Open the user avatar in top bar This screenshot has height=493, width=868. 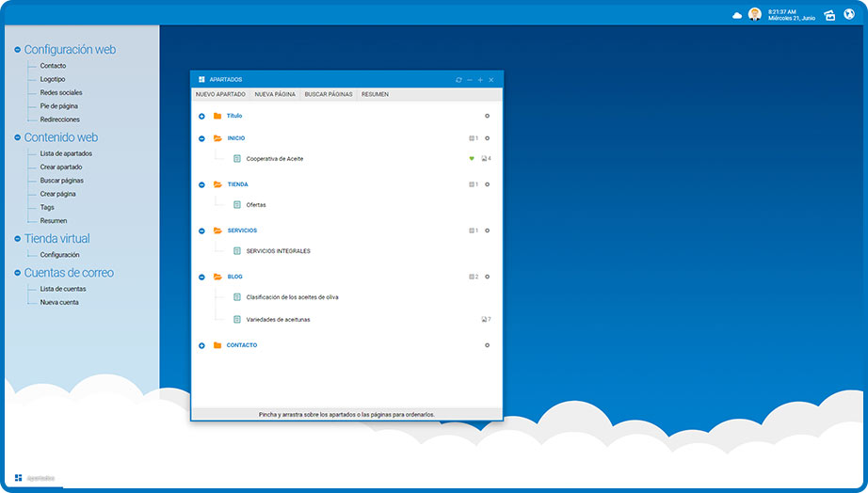pos(754,14)
